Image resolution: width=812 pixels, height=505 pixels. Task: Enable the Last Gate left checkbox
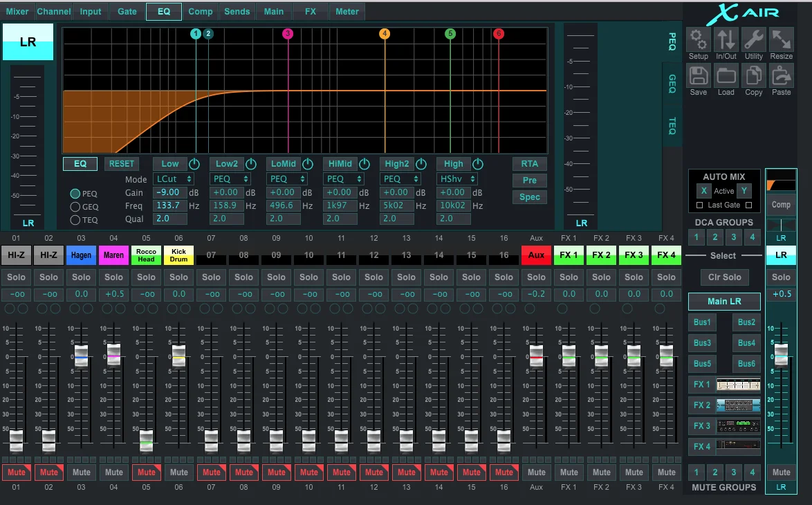tap(700, 205)
